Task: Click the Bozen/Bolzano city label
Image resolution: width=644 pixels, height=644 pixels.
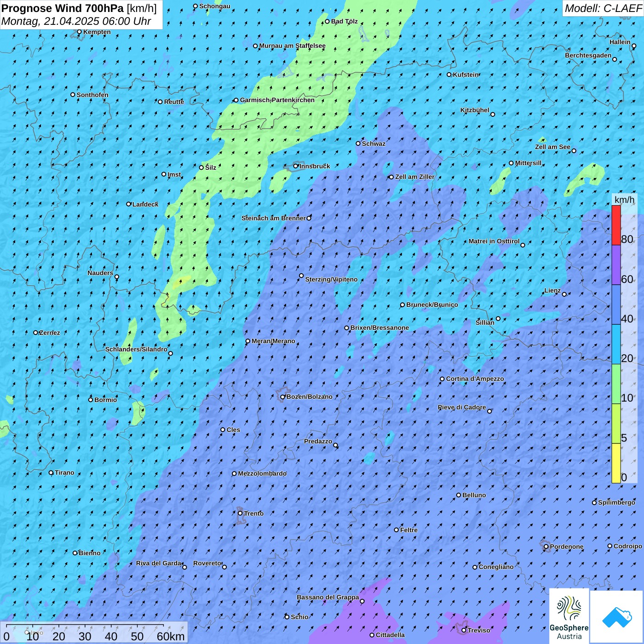Action: [310, 397]
